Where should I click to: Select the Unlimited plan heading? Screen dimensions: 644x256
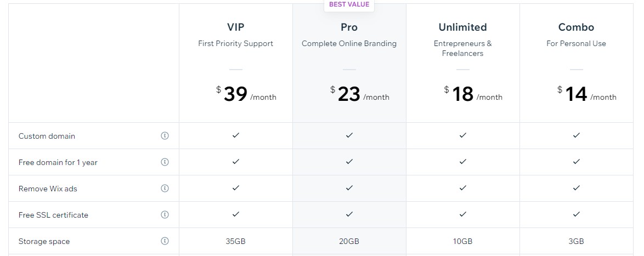tap(463, 27)
